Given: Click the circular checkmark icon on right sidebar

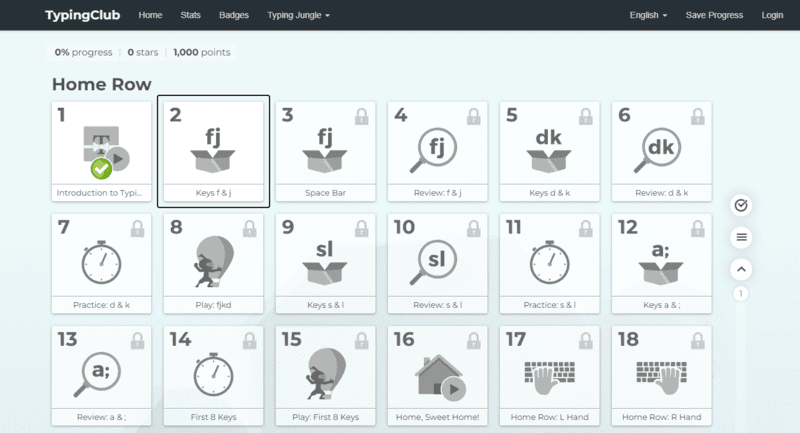Looking at the screenshot, I should 741,205.
